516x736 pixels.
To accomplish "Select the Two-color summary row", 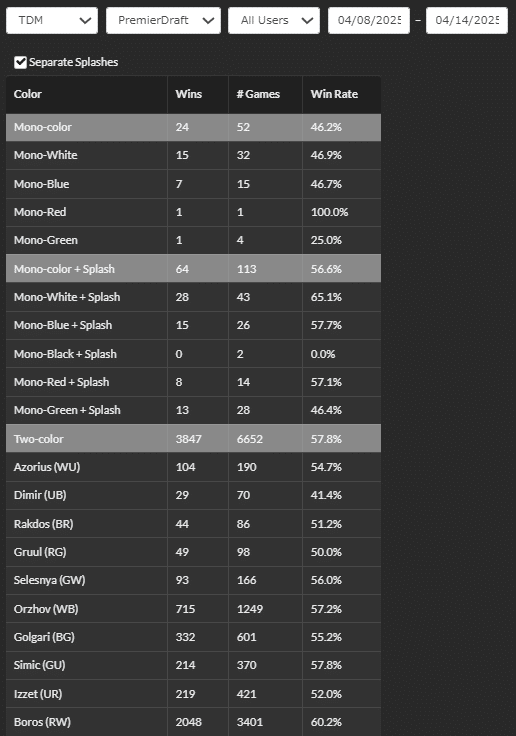I will point(193,439).
